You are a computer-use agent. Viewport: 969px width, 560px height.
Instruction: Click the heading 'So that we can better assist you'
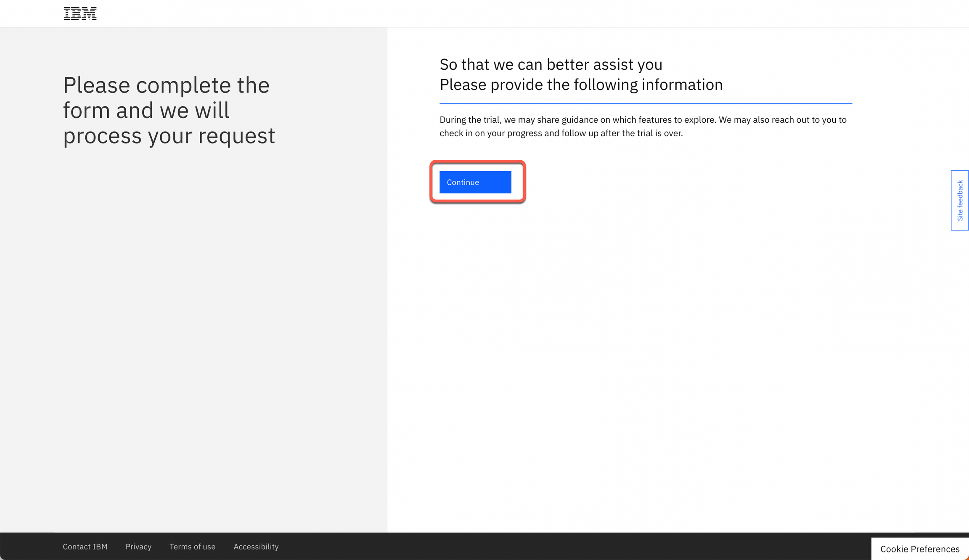(x=551, y=64)
